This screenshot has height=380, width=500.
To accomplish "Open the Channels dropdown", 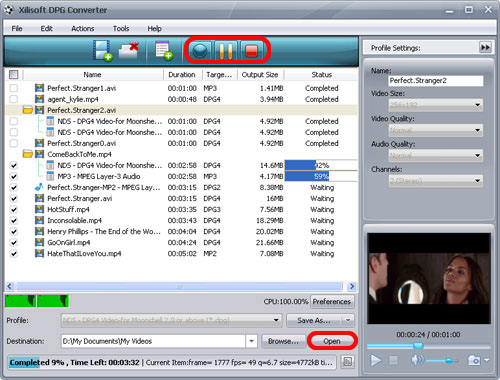I will point(435,181).
